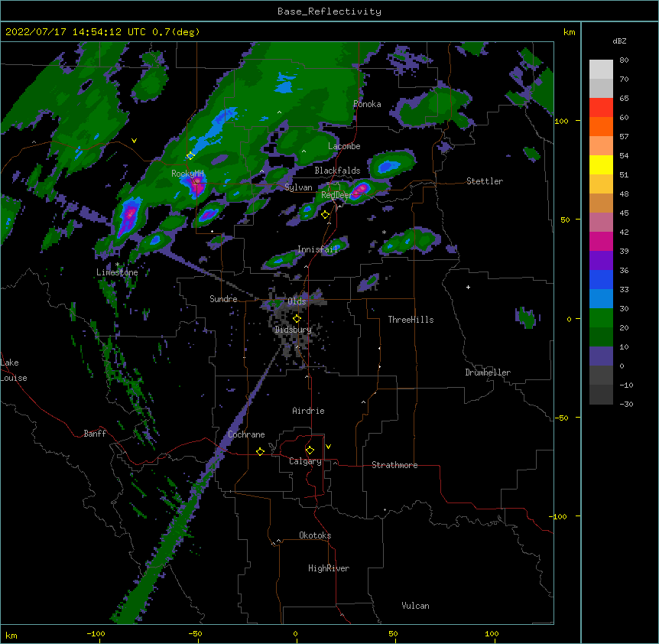Viewport: 659px width, 644px height.
Task: Click the Limestone label
Action: click(117, 272)
